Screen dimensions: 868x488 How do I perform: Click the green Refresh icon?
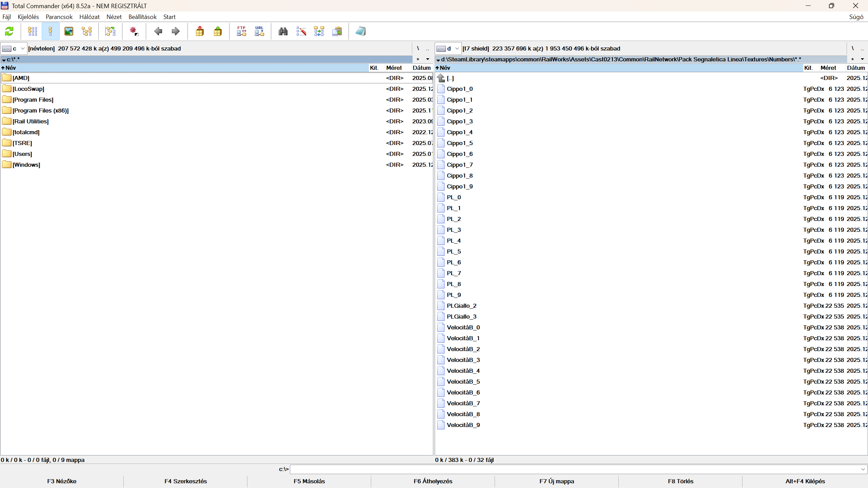coord(9,32)
